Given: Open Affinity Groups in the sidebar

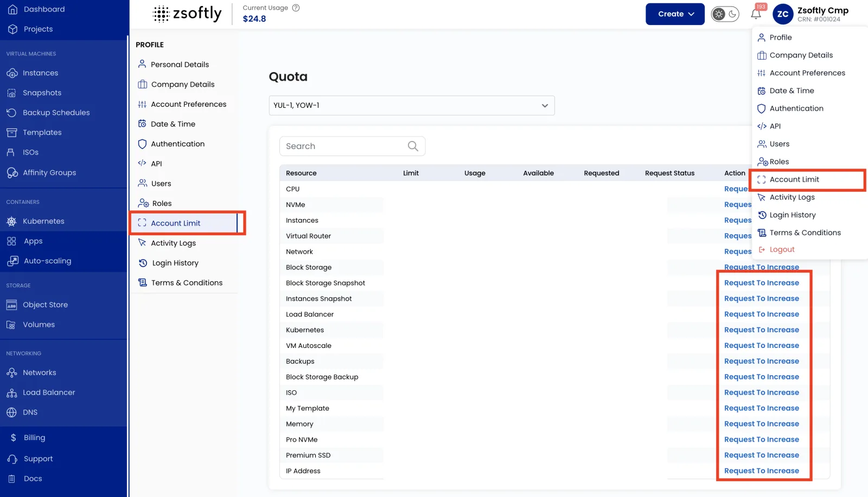Looking at the screenshot, I should pos(41,173).
